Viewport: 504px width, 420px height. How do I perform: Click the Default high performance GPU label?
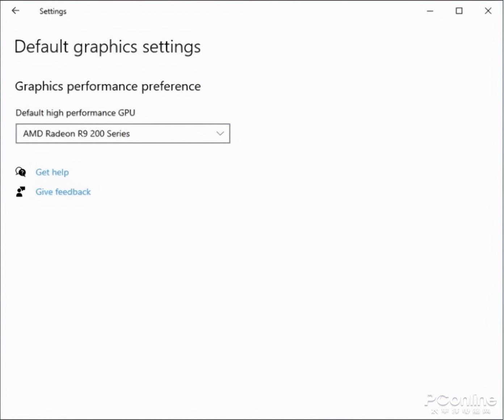pos(75,113)
